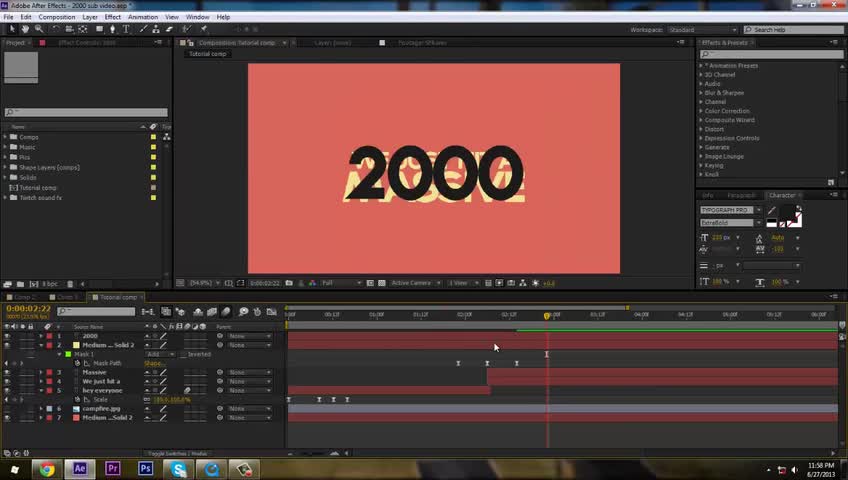Viewport: 848px width, 480px height.
Task: Click the Search Help field
Action: point(793,30)
